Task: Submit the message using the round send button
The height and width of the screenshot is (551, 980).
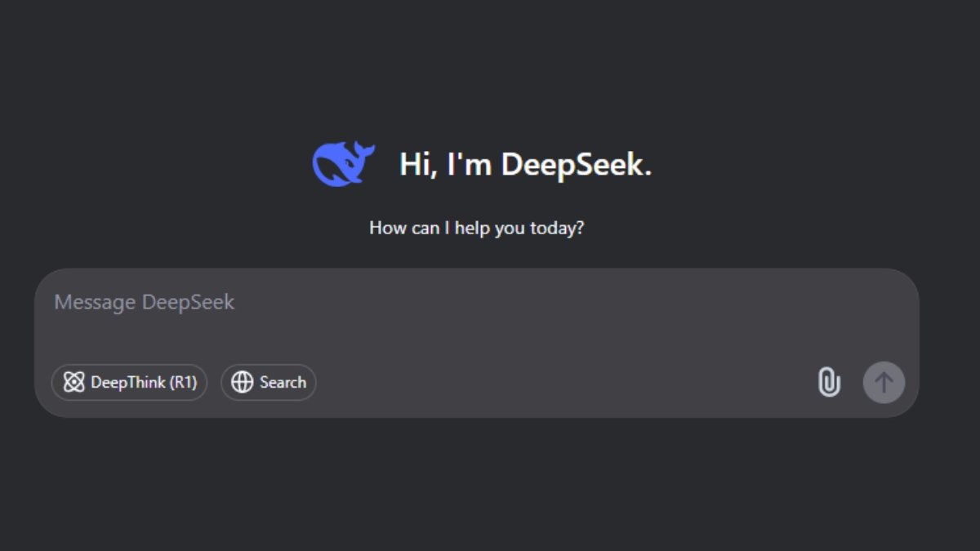Action: [884, 382]
